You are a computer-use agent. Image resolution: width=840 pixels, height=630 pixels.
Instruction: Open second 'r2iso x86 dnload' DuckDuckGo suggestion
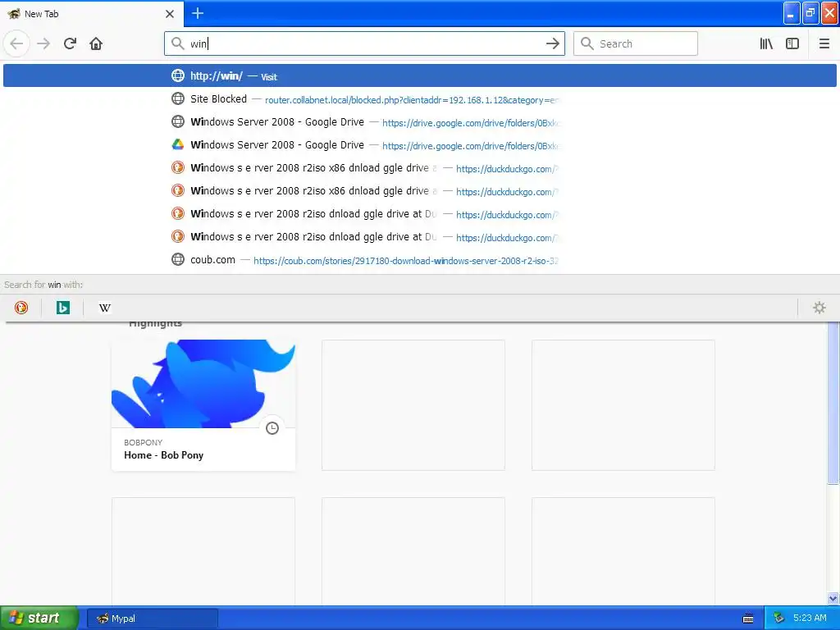[419, 190]
